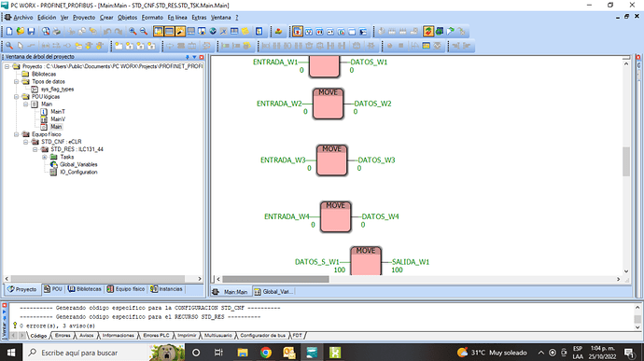Open the project tree panel dropdown arrow
The width and height of the screenshot is (644, 361).
[x=194, y=57]
